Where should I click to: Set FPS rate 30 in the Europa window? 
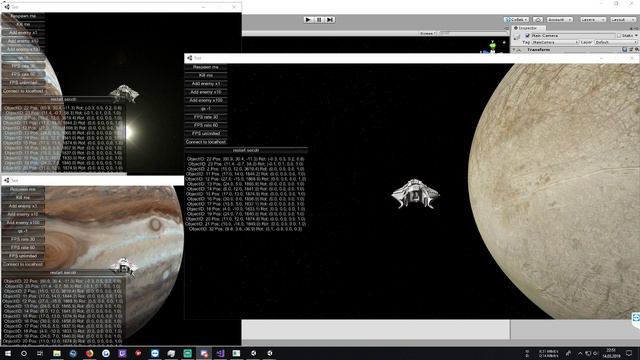(206, 117)
